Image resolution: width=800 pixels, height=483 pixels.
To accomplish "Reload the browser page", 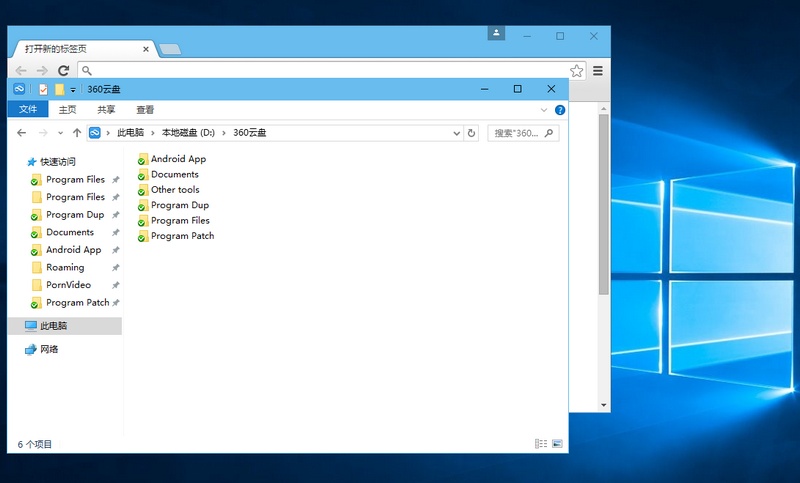I will click(63, 70).
